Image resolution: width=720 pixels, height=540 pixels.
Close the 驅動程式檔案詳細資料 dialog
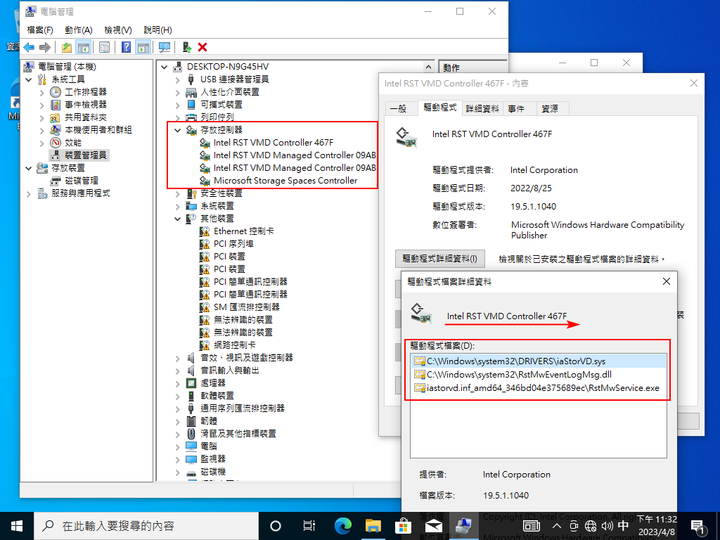666,281
